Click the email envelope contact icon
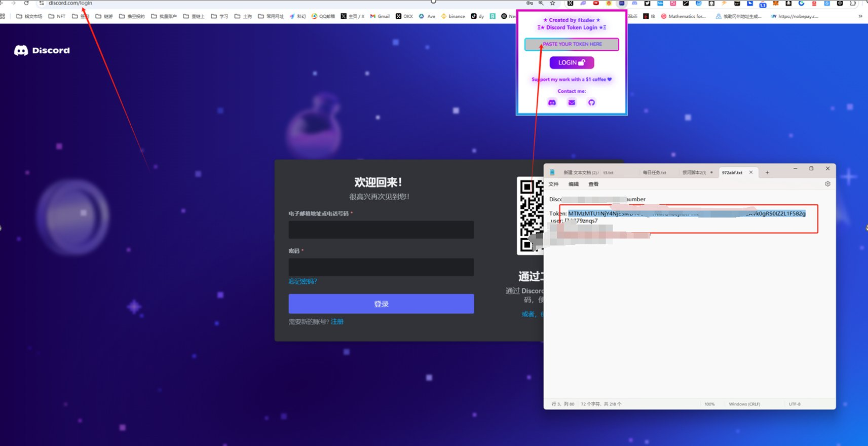This screenshot has height=446, width=868. tap(572, 102)
